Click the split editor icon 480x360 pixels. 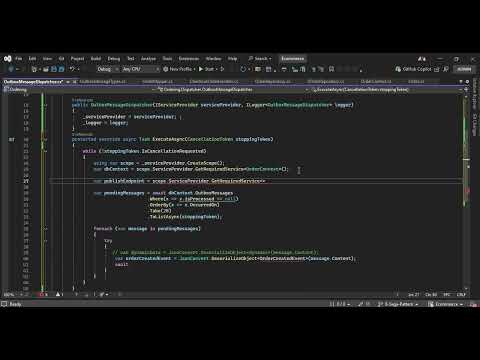[x=467, y=89]
